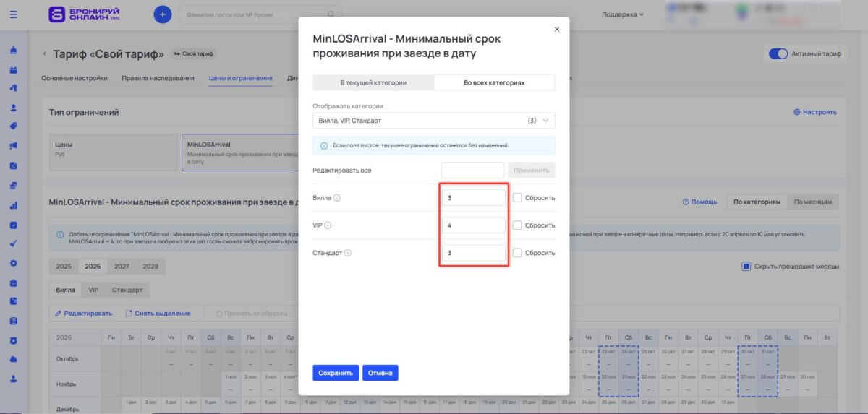Expand the Отображать категории dropdown

click(434, 121)
